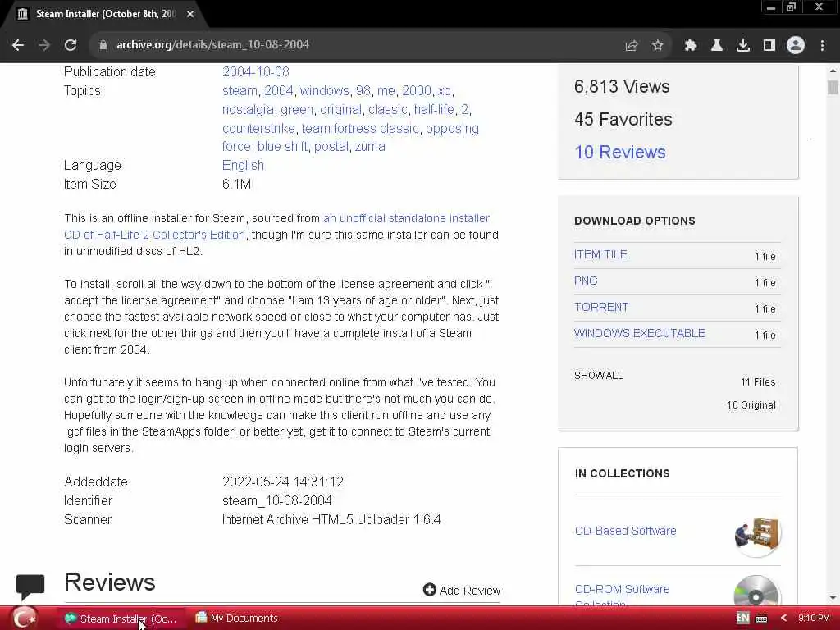The height and width of the screenshot is (630, 840).
Task: Reload the archive.org page
Action: click(71, 45)
